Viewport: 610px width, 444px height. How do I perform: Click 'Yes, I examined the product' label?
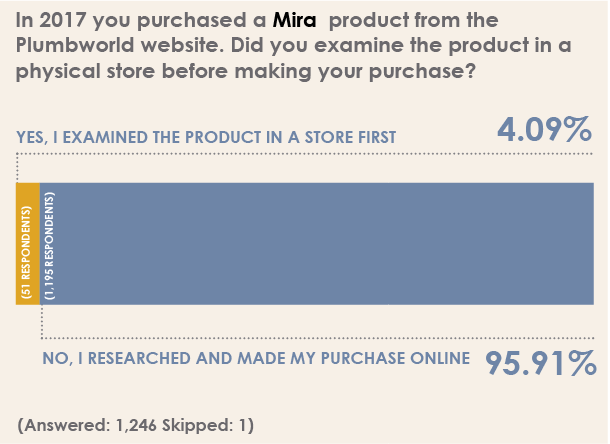(206, 137)
